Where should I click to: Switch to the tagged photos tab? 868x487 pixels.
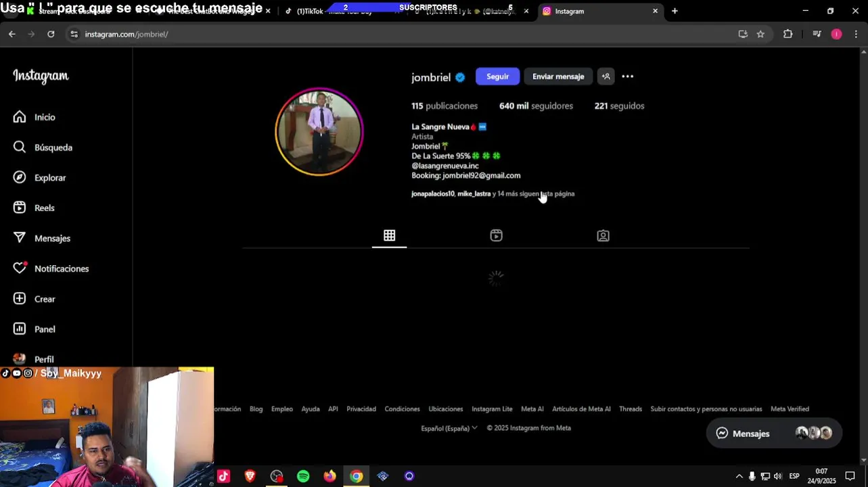(603, 235)
